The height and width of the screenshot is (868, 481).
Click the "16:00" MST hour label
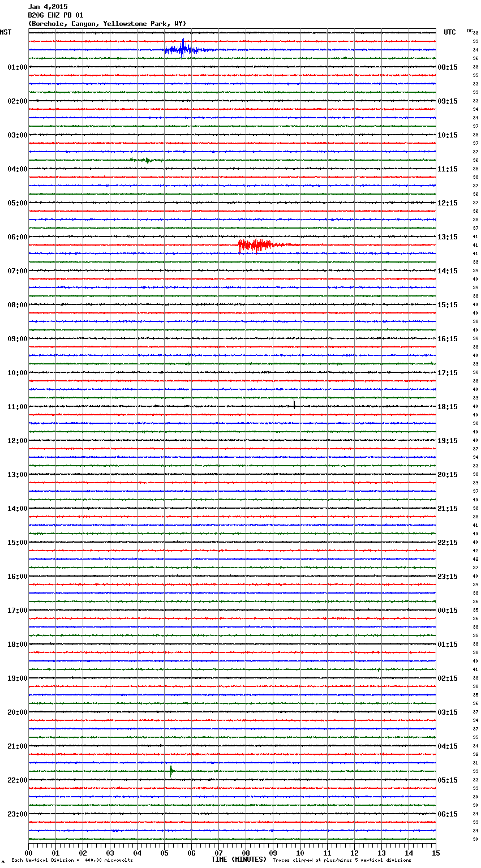point(18,577)
